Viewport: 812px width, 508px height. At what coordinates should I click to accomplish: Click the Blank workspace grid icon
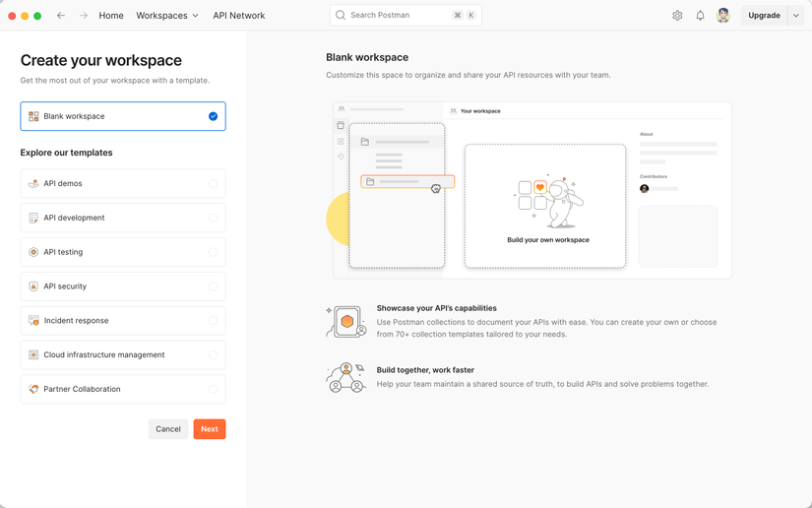click(x=33, y=116)
